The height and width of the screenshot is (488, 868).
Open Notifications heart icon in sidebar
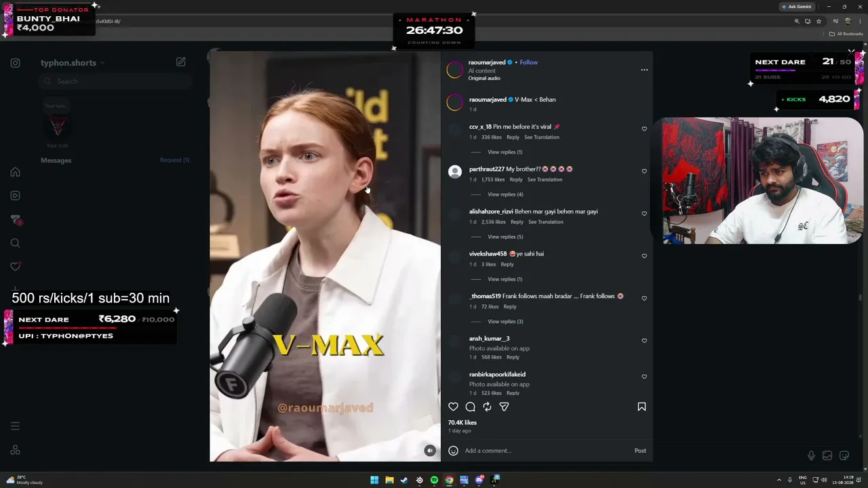pos(15,267)
